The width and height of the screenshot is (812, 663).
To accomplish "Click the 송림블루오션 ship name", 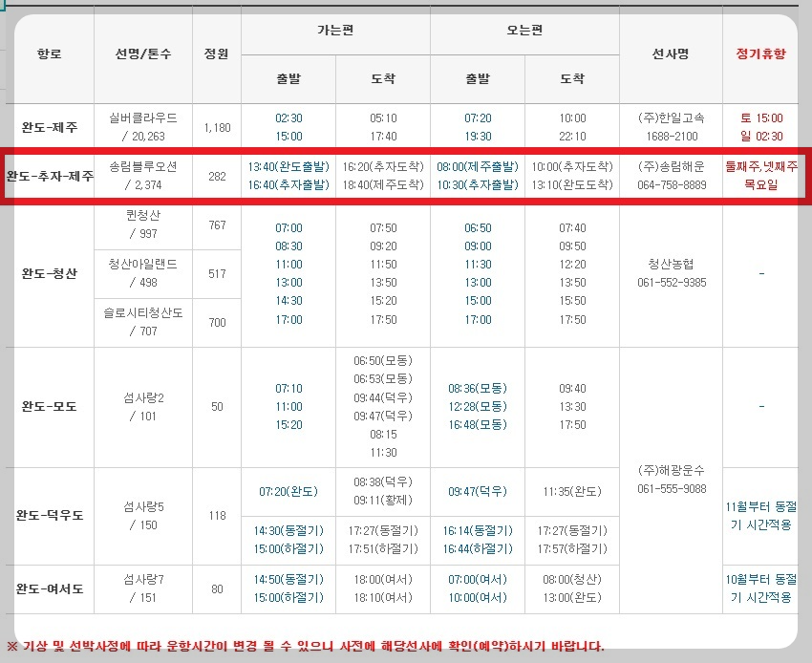I will click(x=143, y=167).
